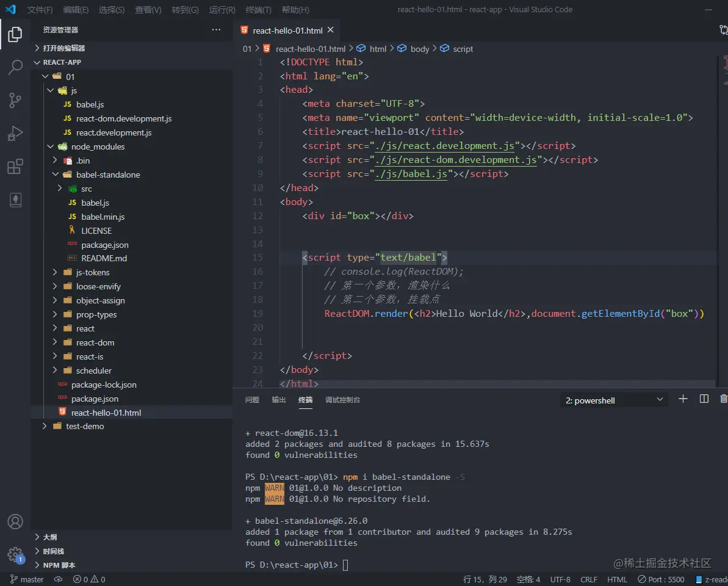
Task: Open the bookmark-style activity bar icon below Extensions
Action: click(x=15, y=200)
